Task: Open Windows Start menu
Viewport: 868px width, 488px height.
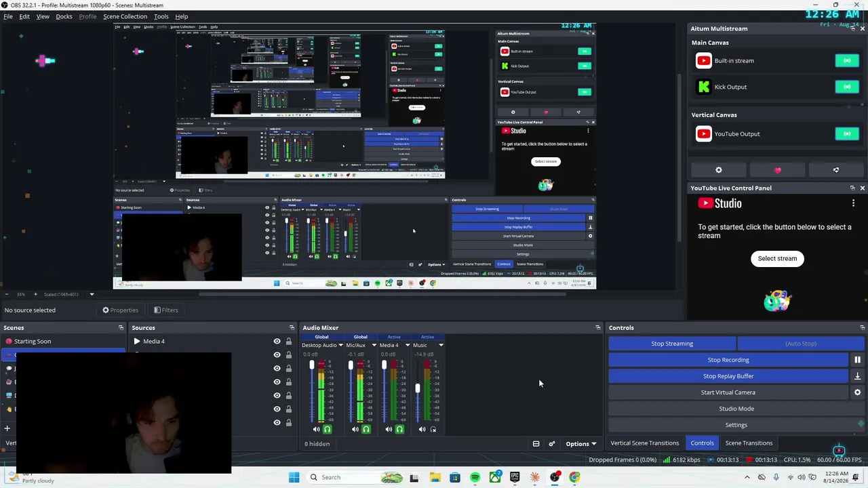Action: tap(294, 477)
